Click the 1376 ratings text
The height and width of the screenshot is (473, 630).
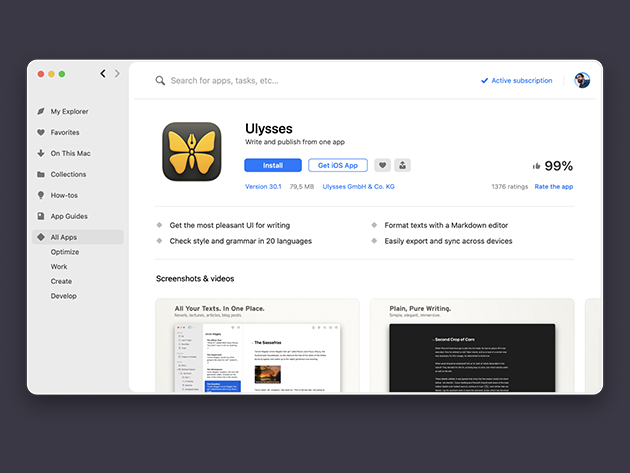[x=509, y=186]
